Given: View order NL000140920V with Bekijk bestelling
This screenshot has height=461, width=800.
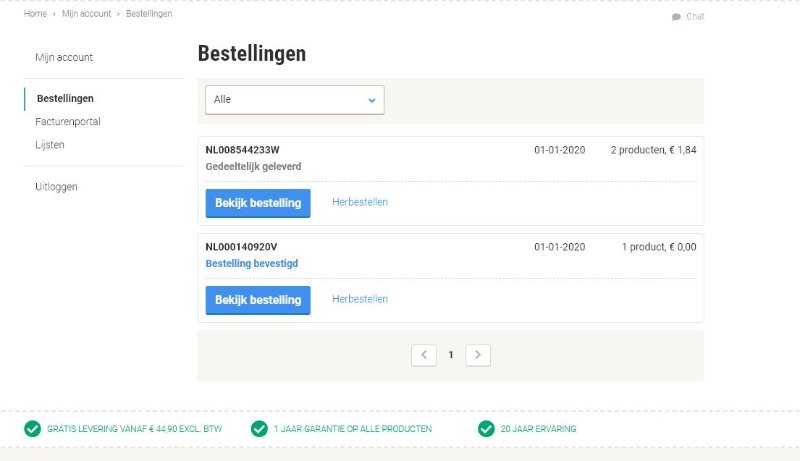Looking at the screenshot, I should point(258,300).
